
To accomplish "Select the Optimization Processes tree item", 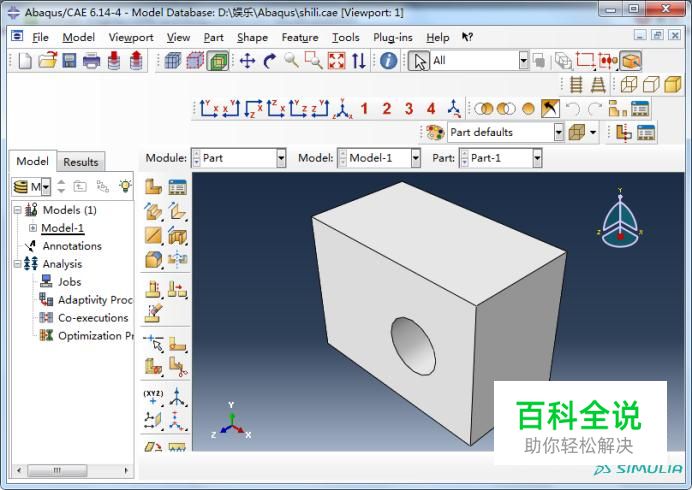I will click(96, 336).
